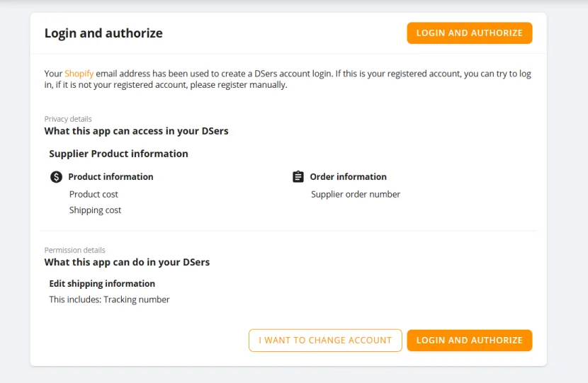Click the "Privacy details" label
The width and height of the screenshot is (588, 383).
[x=68, y=119]
